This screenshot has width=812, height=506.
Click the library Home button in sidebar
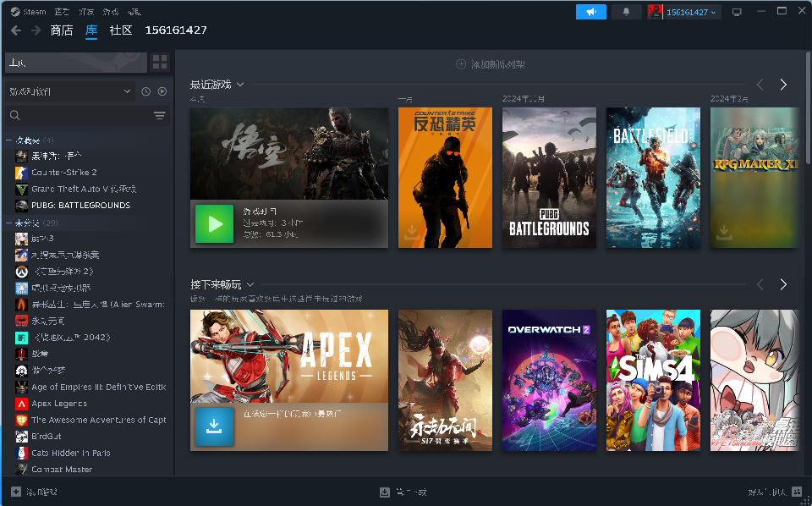coord(75,63)
